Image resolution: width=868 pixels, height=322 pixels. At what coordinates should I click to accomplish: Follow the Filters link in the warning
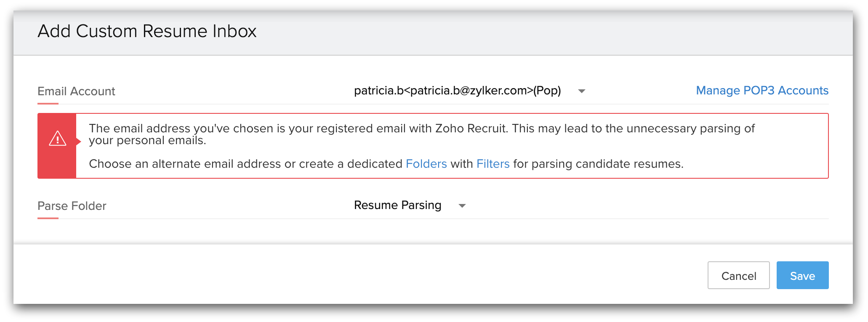pos(493,164)
